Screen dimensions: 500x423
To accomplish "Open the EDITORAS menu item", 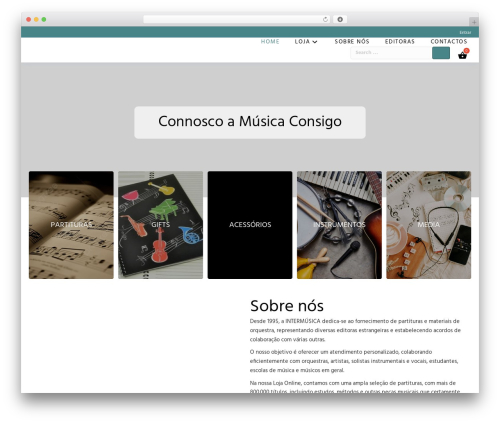I will 400,42.
